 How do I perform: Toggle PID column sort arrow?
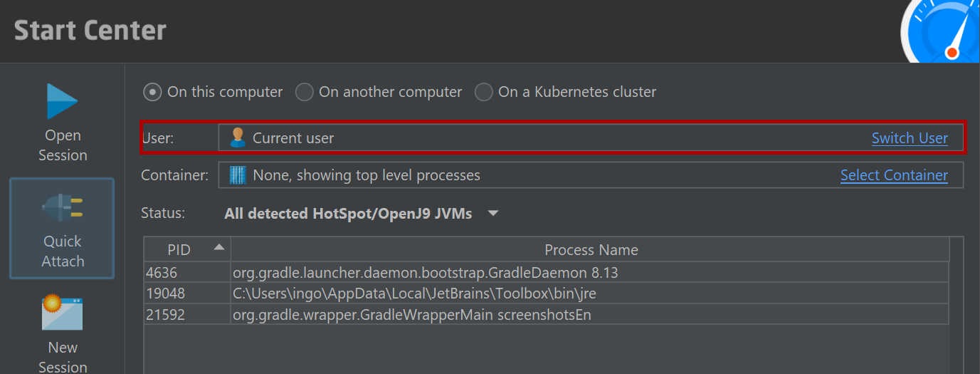tap(219, 247)
